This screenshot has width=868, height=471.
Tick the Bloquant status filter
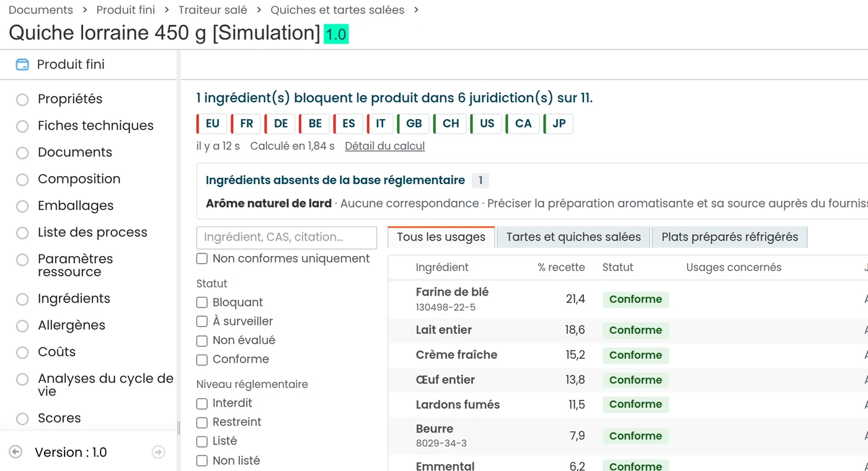202,302
